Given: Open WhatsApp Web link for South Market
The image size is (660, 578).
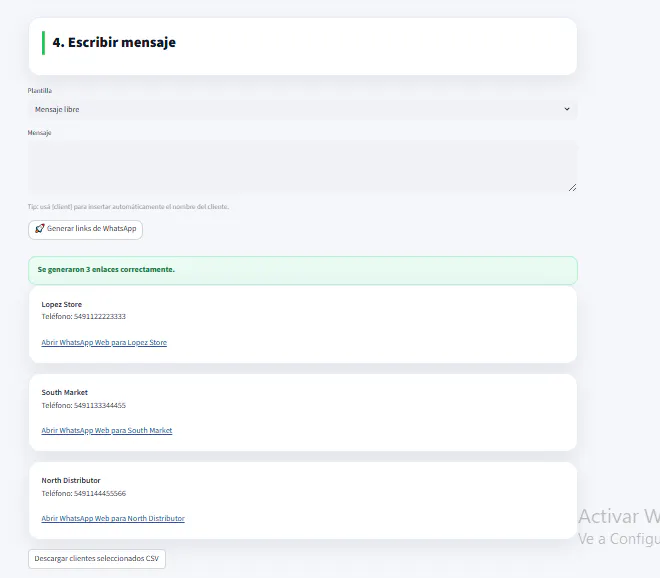Looking at the screenshot, I should tap(106, 430).
